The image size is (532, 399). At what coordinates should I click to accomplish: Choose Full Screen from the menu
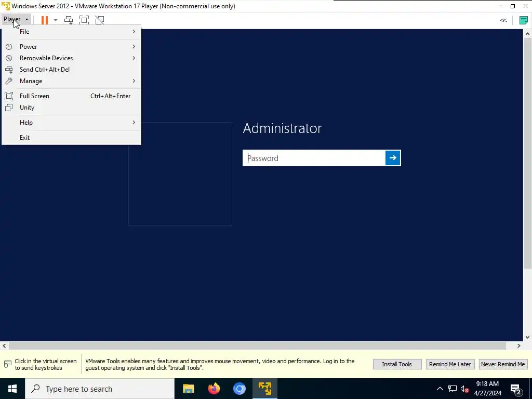pyautogui.click(x=71, y=96)
